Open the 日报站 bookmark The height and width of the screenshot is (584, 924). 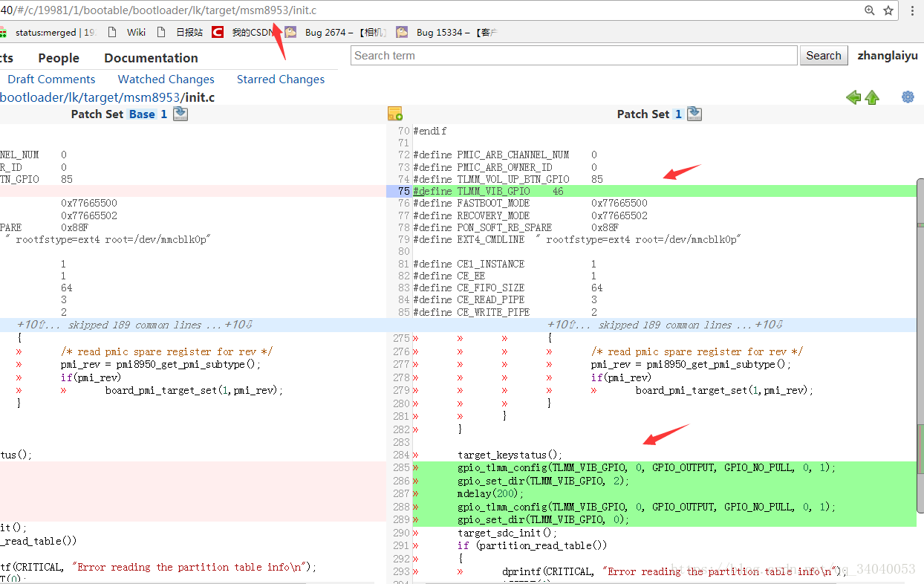coord(180,32)
